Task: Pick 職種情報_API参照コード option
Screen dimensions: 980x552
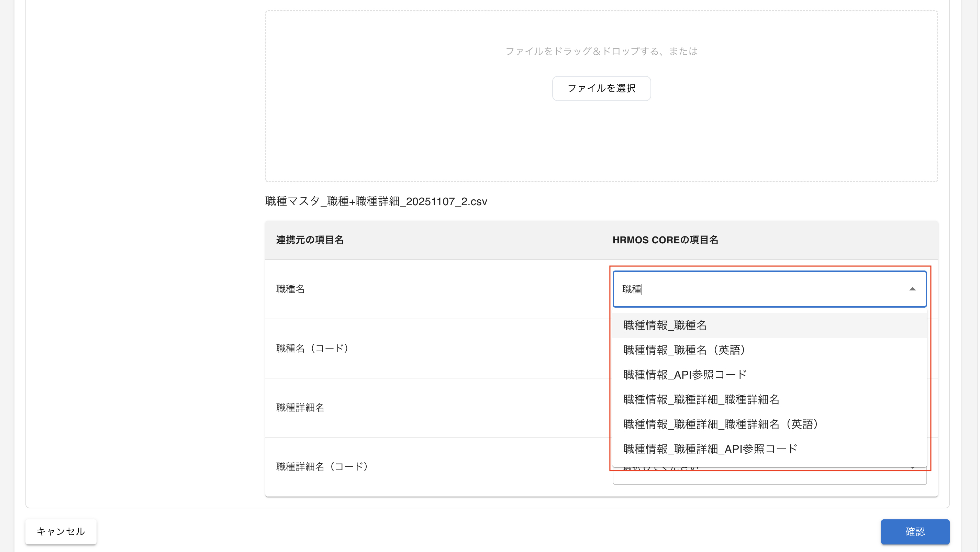Action: tap(685, 375)
